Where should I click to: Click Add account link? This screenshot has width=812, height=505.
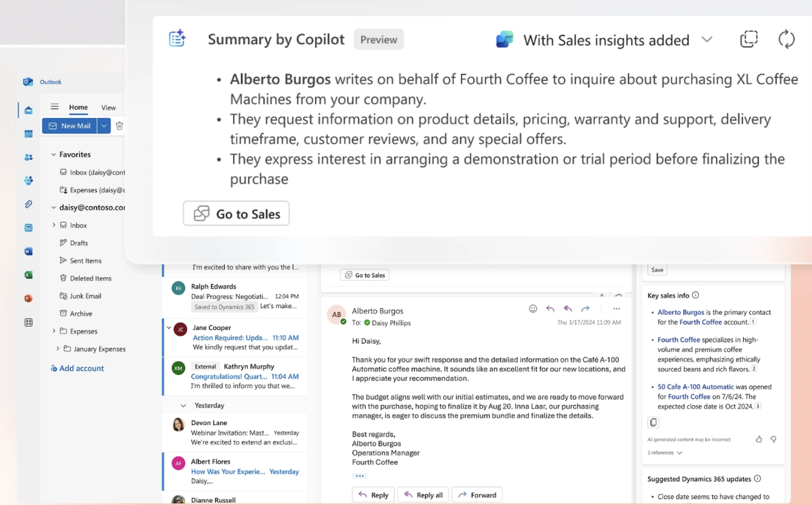tap(78, 368)
